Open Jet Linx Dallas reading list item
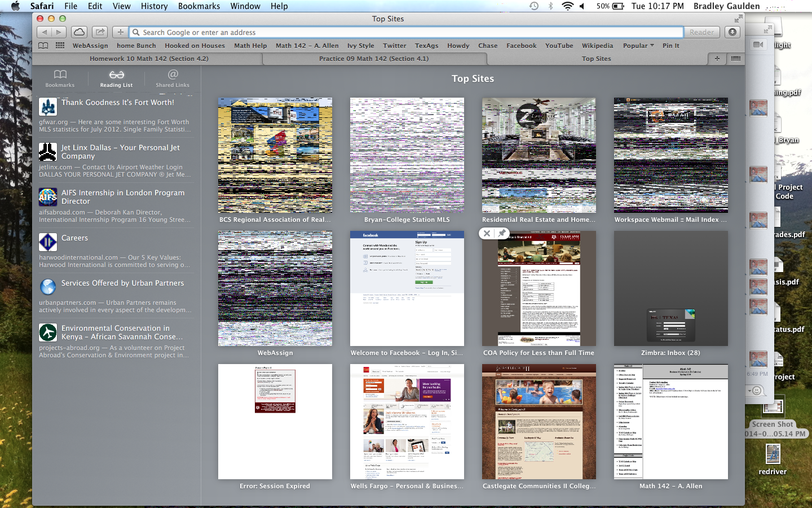This screenshot has width=812, height=508. pyautogui.click(x=115, y=160)
